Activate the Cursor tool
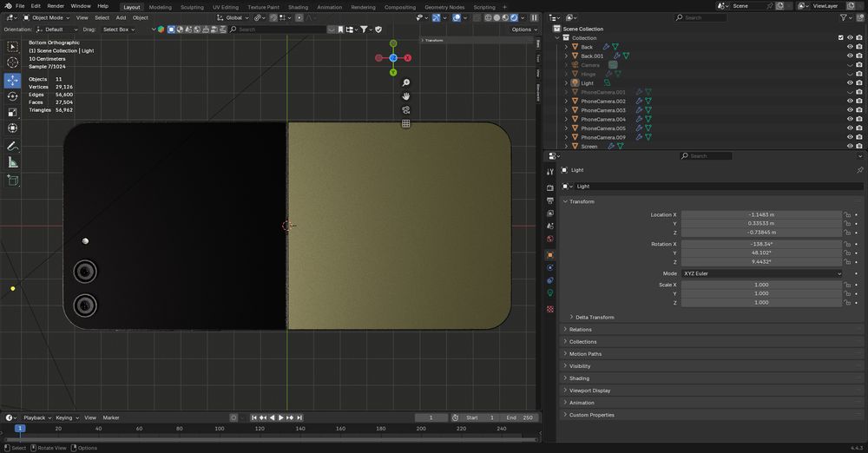 click(x=13, y=62)
